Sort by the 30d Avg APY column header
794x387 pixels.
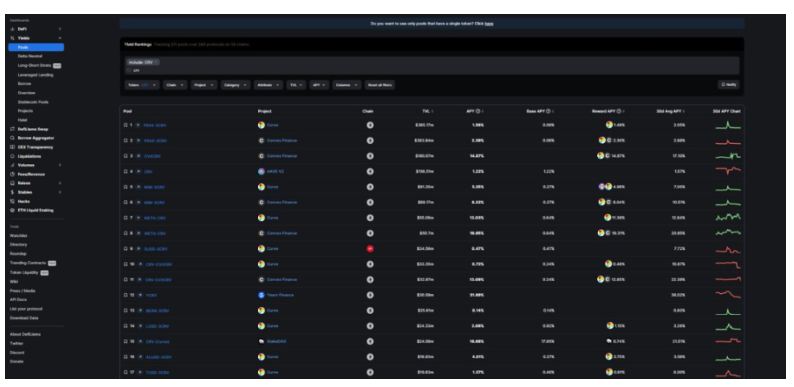pyautogui.click(x=671, y=111)
